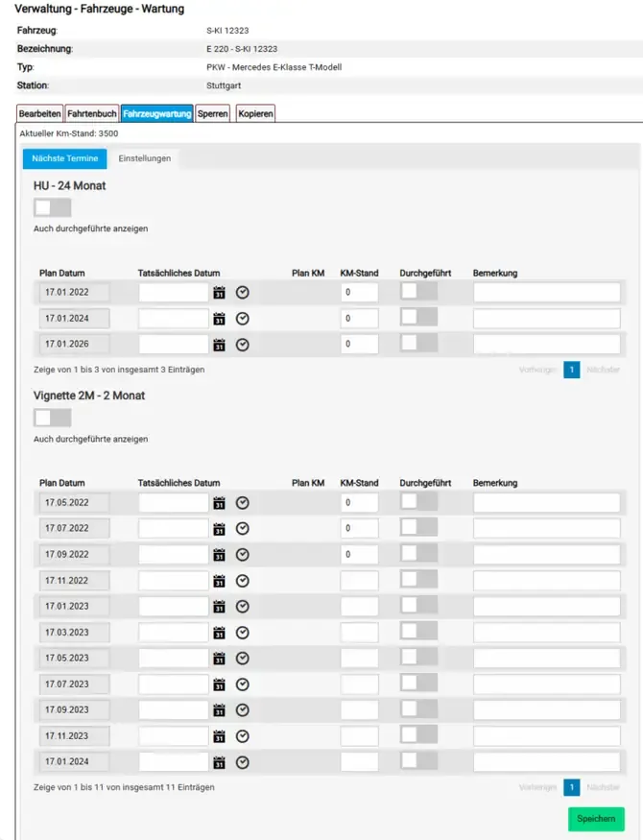Viewport: 643px width, 840px height.
Task: Click calendar icon in 17.05.2022 Vignette row
Action: [219, 503]
